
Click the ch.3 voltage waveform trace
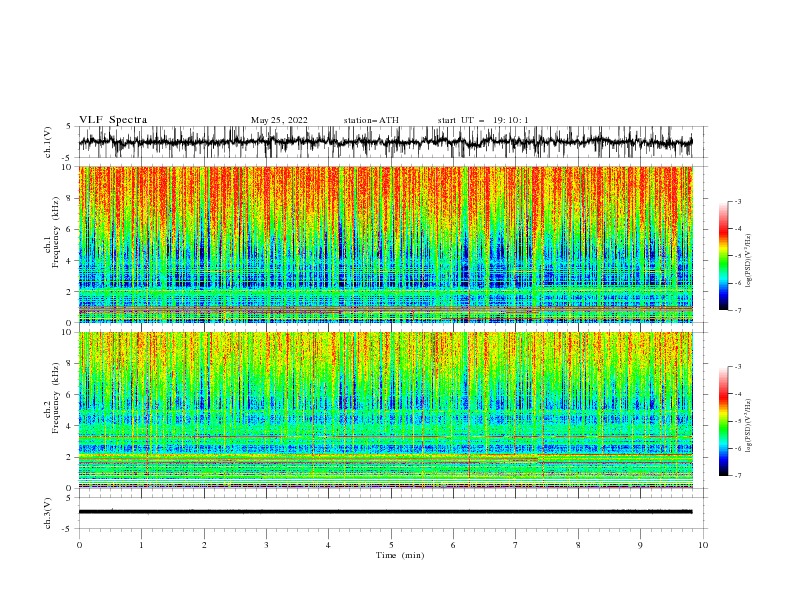(385, 512)
